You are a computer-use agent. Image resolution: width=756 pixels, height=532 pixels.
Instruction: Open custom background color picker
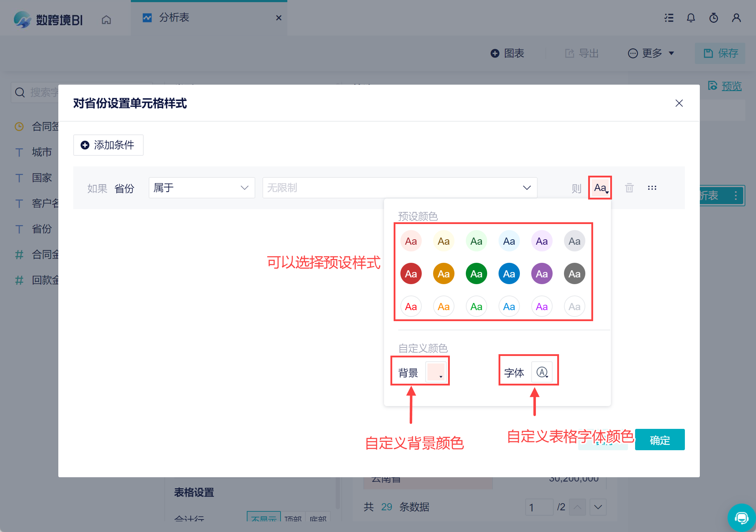click(436, 372)
